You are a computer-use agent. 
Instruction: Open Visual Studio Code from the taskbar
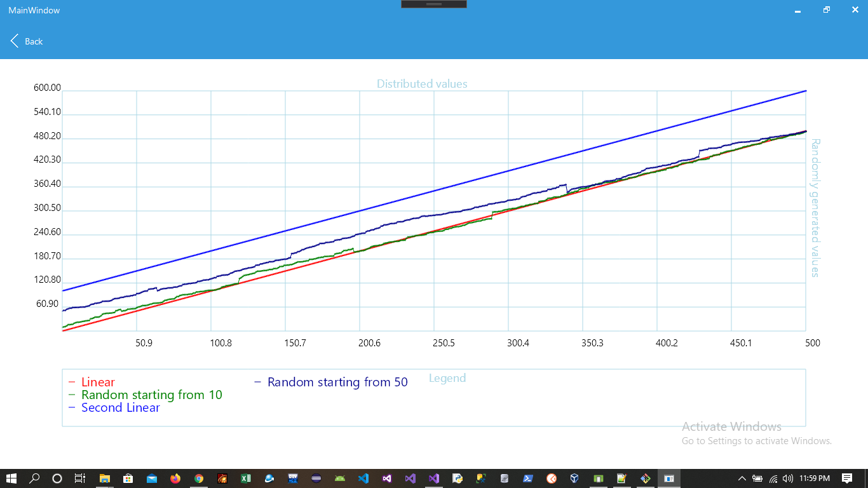pyautogui.click(x=363, y=478)
